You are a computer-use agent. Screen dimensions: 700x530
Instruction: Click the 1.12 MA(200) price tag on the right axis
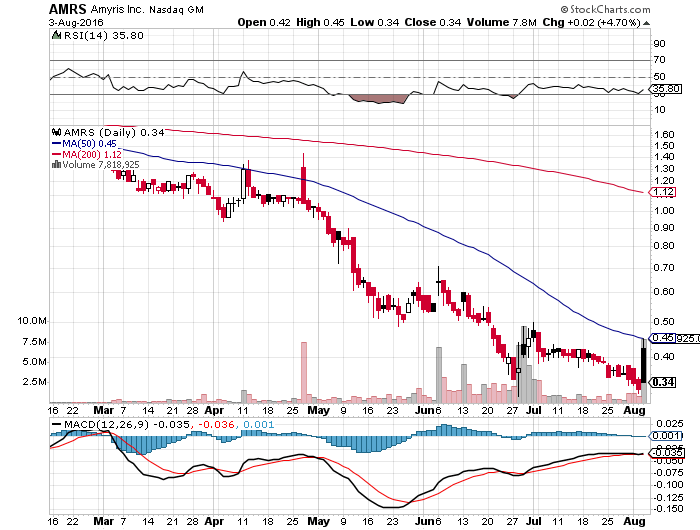(x=663, y=192)
